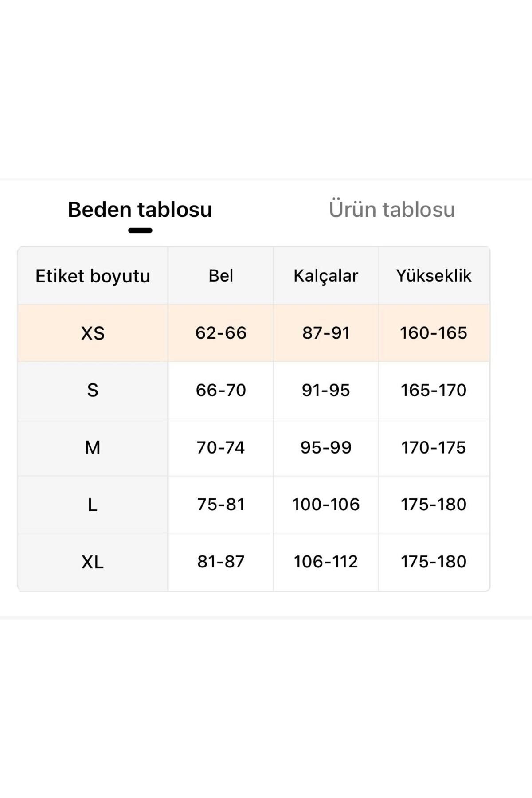Click the Kalçalar column header

pyautogui.click(x=326, y=276)
